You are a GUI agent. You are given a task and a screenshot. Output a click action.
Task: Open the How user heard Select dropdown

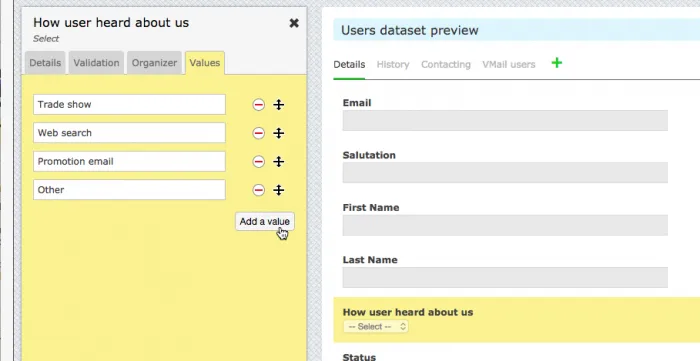[375, 327]
